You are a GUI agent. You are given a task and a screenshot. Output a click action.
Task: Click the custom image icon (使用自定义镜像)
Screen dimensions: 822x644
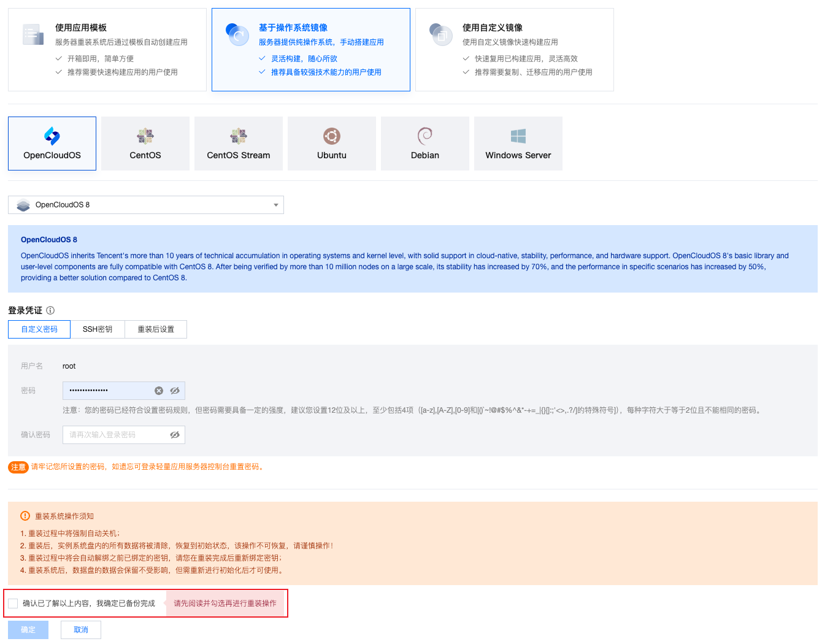tap(440, 34)
